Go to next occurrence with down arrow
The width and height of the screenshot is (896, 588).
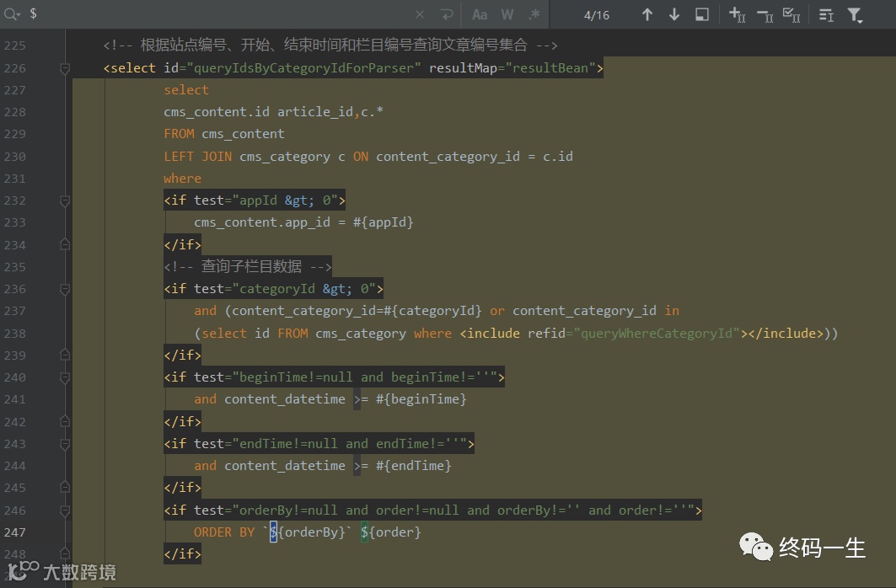coord(674,14)
